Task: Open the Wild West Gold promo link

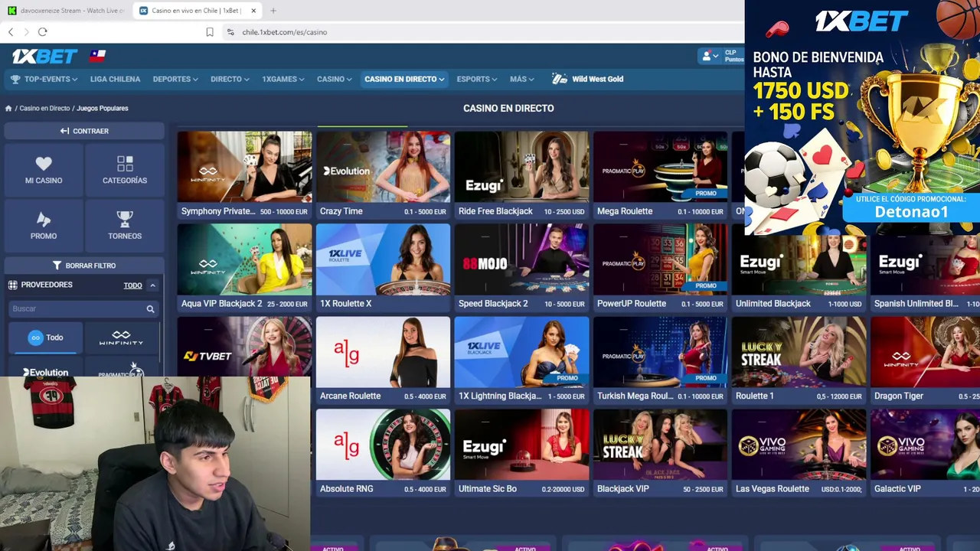Action: 587,79
